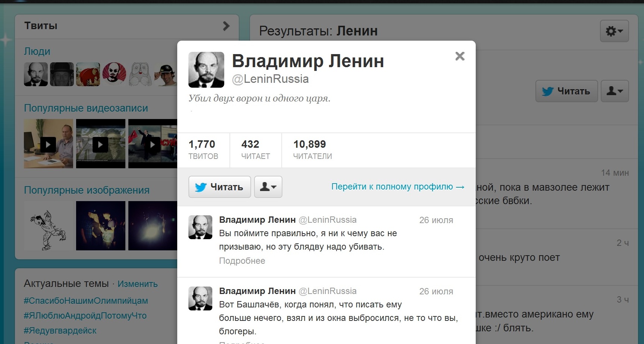Open the 26 июля timestamp of Башлачёв tweet
The height and width of the screenshot is (344, 644).
click(436, 291)
